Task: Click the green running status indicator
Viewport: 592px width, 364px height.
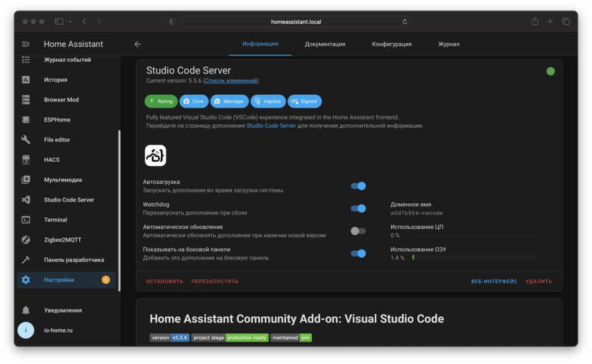Action: pos(550,71)
